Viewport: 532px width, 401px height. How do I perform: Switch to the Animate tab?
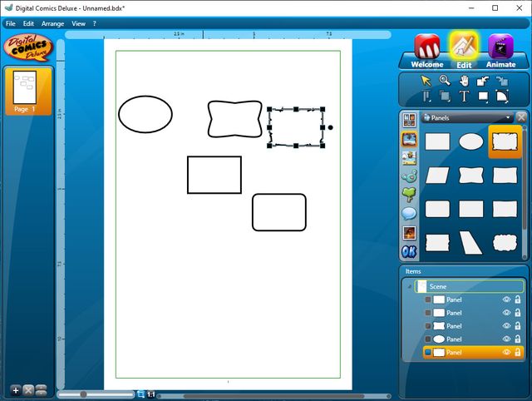tap(500, 52)
